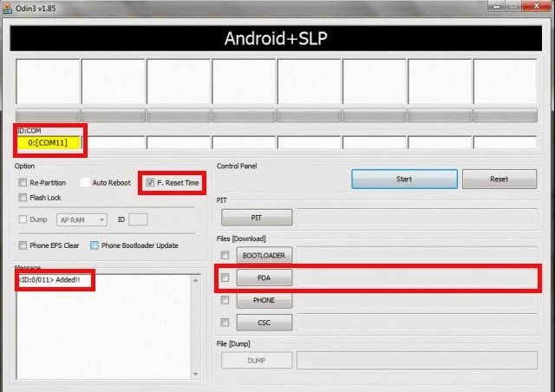
Task: Click the BOOTLOADER file path field
Action: [416, 255]
